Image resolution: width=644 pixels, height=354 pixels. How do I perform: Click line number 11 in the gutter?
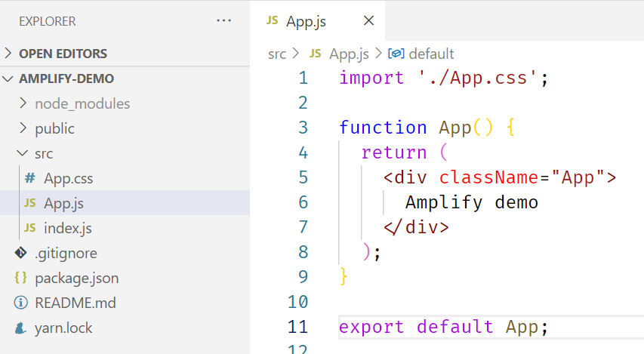point(297,327)
